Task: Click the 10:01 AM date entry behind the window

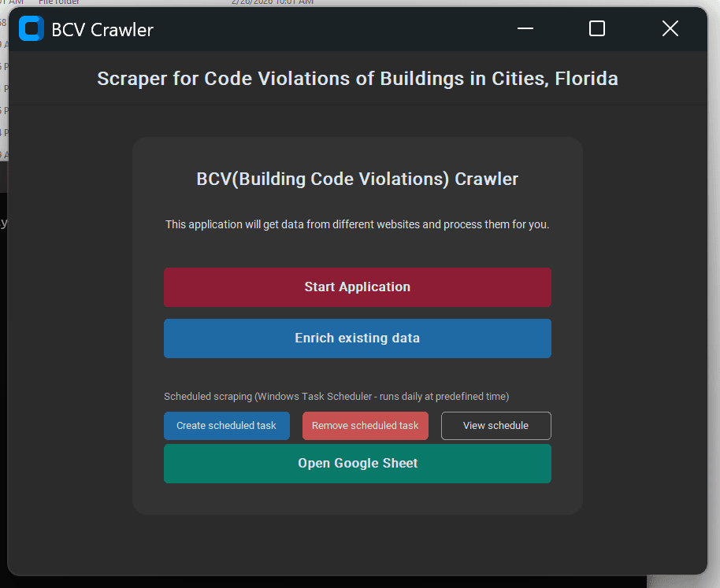Action: click(272, 2)
